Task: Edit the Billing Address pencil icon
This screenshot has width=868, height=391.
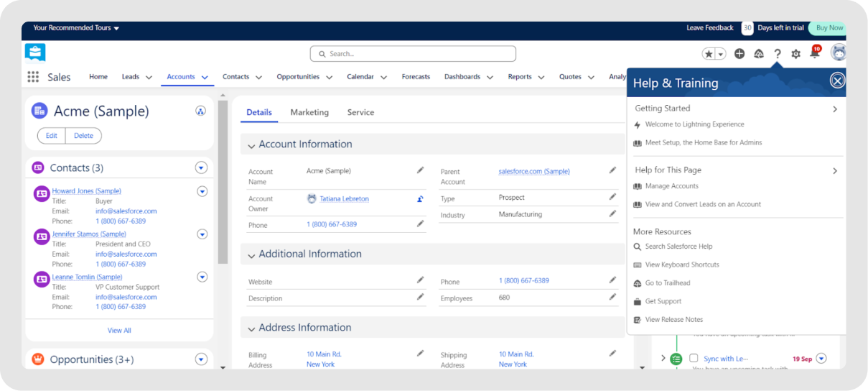Action: tap(421, 353)
